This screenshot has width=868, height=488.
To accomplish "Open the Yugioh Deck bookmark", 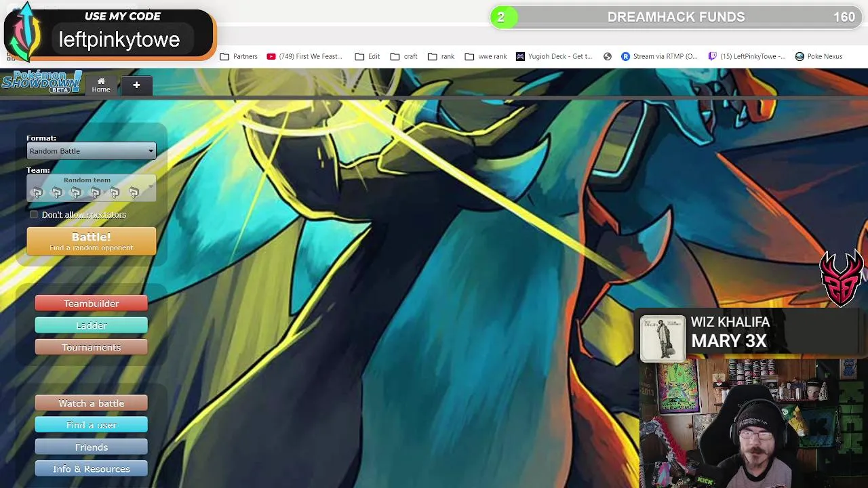I will (x=554, y=56).
